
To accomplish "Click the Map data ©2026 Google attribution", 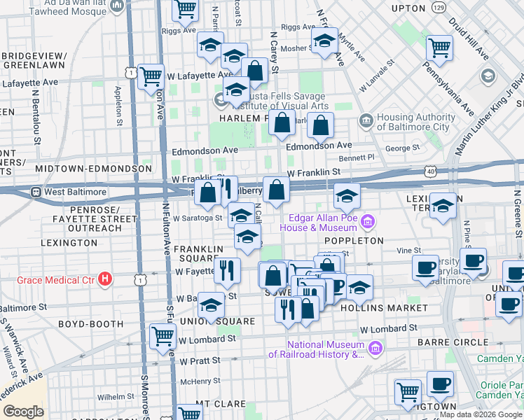I will point(481,415).
